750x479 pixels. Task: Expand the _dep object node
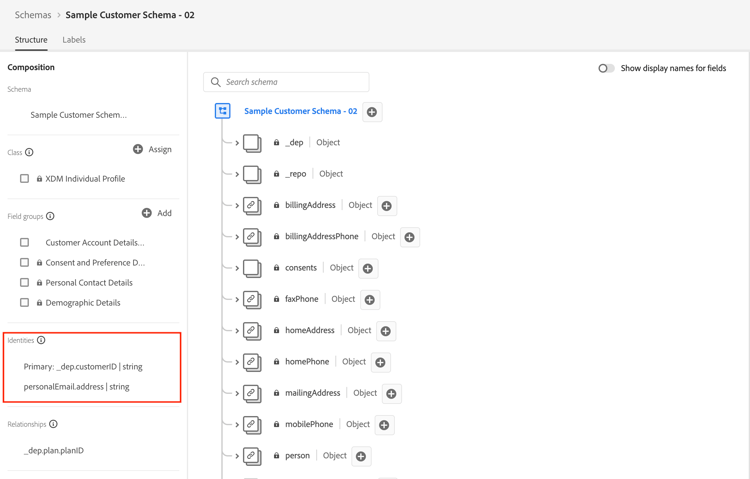click(x=237, y=143)
